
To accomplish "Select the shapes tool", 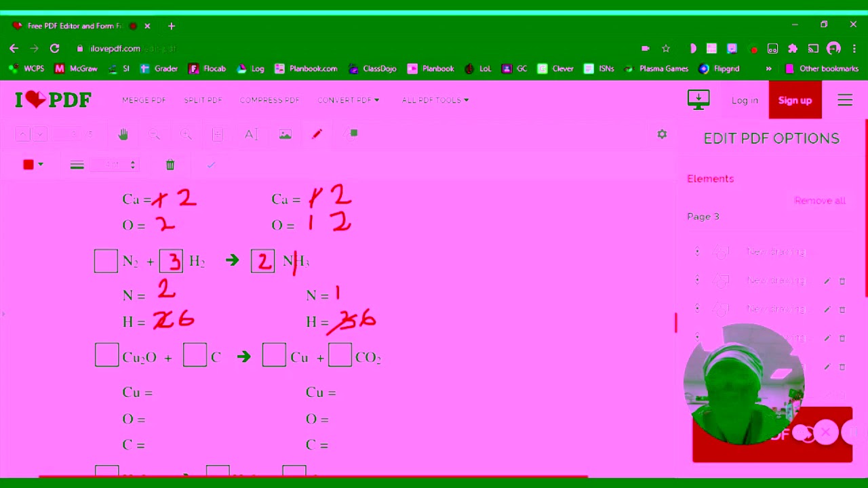I will click(351, 134).
